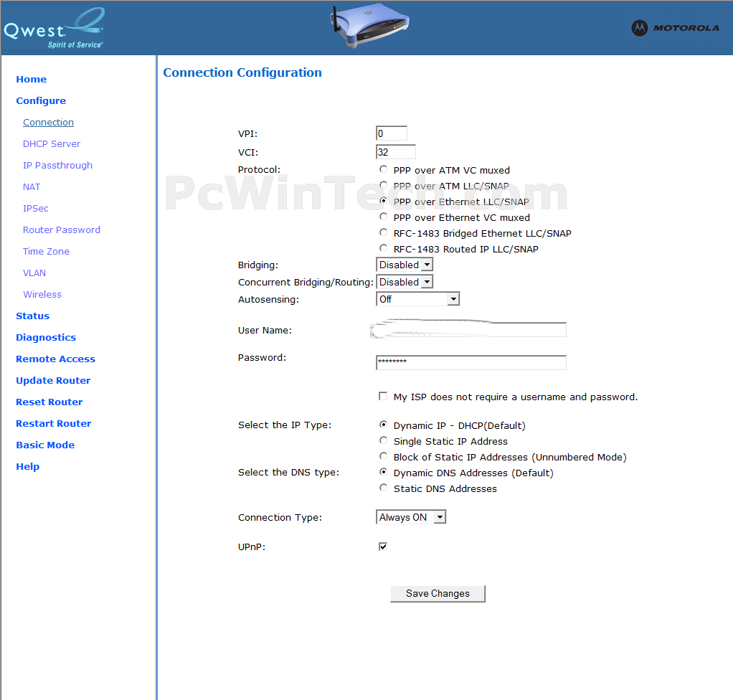Select PPP over ATM VC muxed protocol
Viewport: 733px width, 700px height.
(383, 169)
